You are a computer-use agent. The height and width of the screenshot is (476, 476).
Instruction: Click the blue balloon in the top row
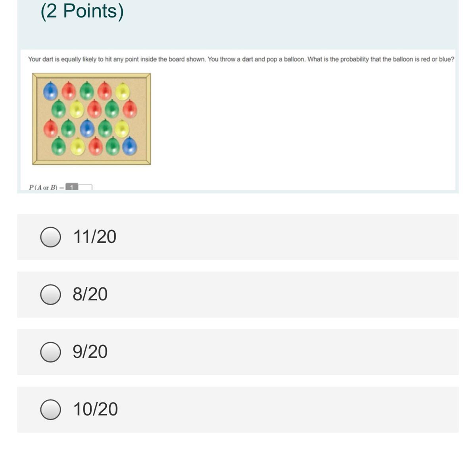coord(50,91)
